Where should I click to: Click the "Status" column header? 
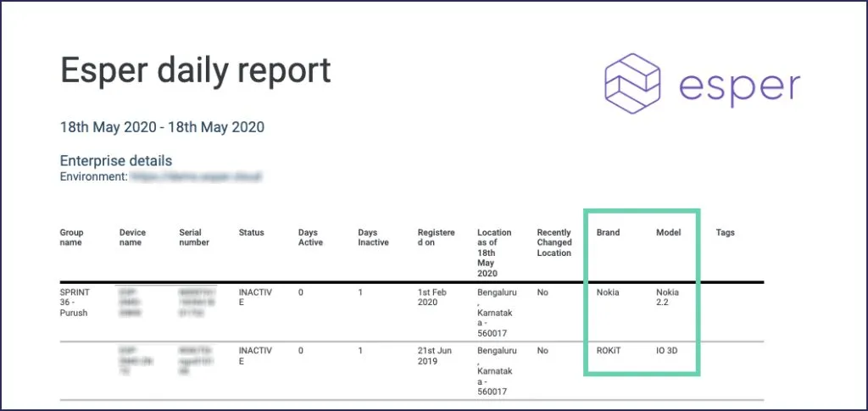251,232
